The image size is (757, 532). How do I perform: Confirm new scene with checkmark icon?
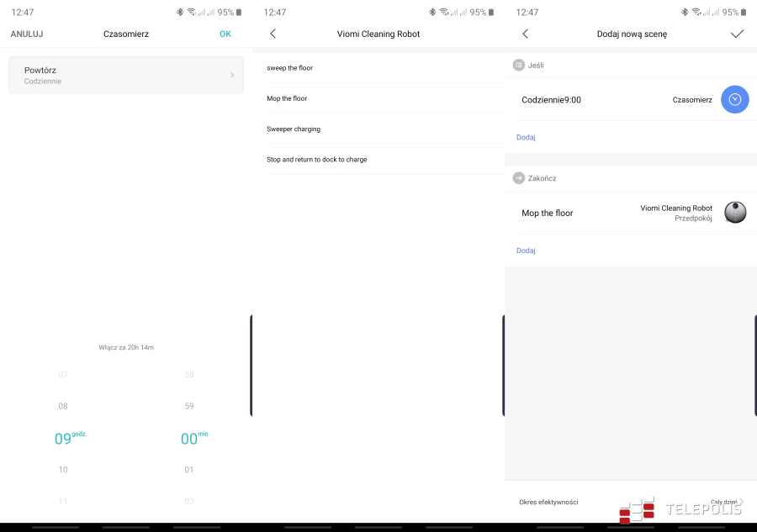pos(737,34)
